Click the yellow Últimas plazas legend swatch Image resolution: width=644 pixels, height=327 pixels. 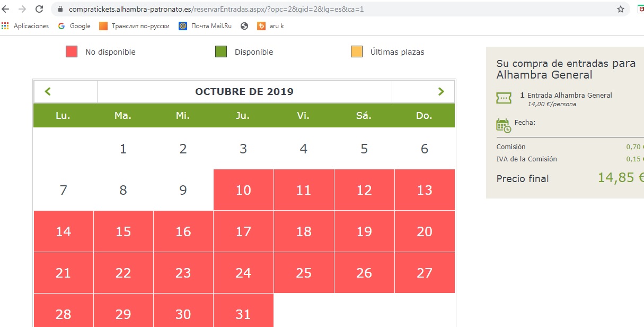(357, 51)
